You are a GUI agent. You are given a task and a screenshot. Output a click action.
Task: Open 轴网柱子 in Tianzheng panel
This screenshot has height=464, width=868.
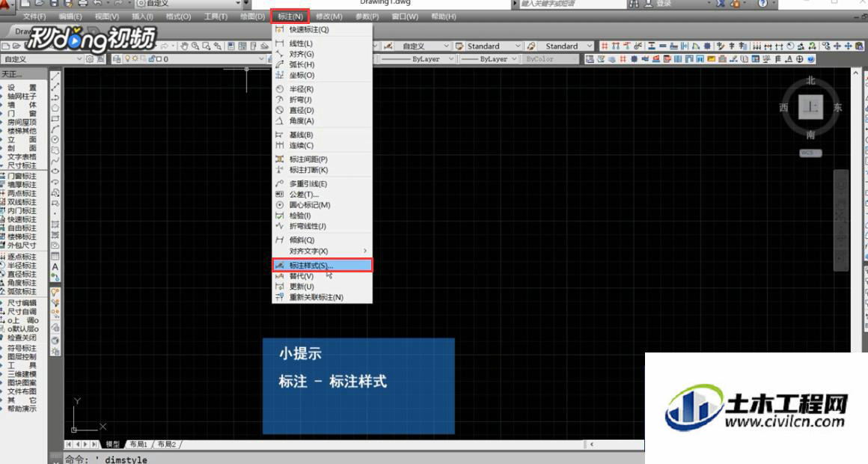point(22,97)
